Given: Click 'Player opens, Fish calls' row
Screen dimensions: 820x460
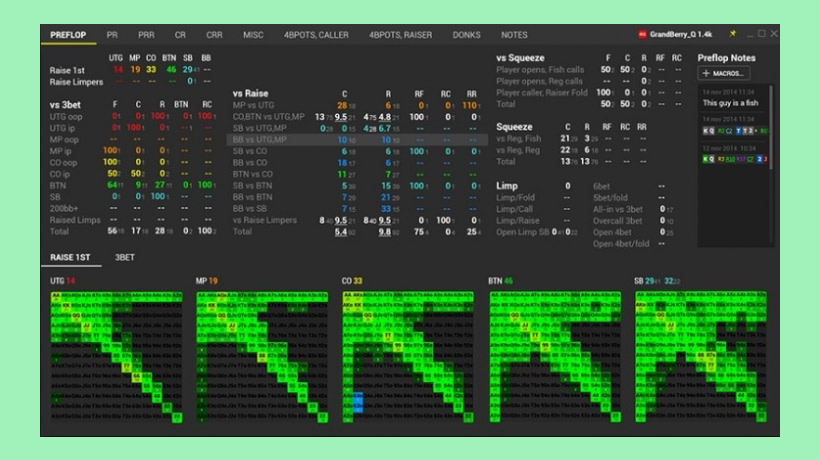Looking at the screenshot, I should (x=589, y=70).
